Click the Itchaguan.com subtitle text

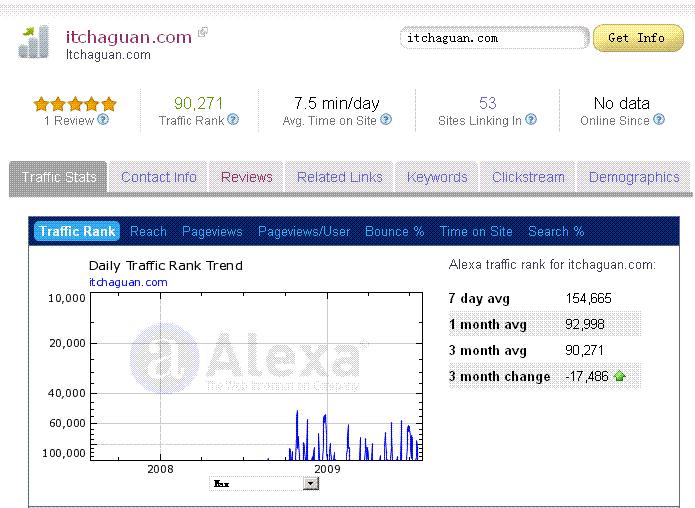(108, 55)
